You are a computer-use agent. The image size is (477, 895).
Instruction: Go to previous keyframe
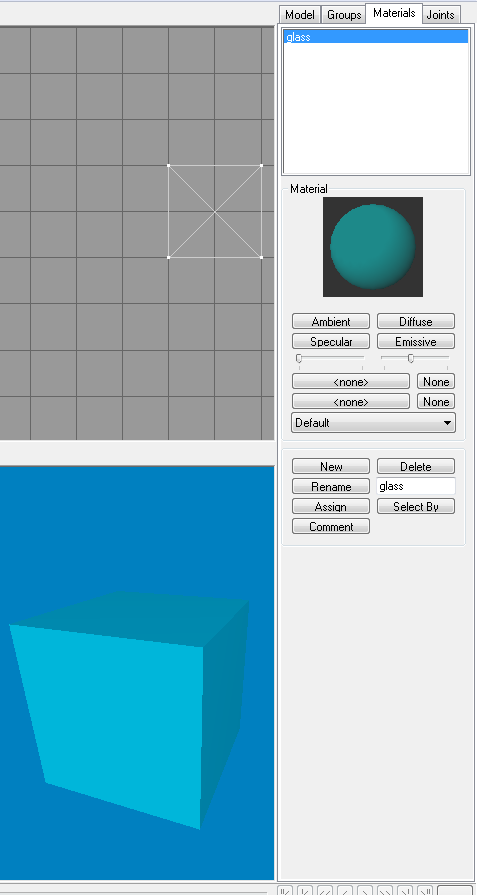[x=305, y=890]
